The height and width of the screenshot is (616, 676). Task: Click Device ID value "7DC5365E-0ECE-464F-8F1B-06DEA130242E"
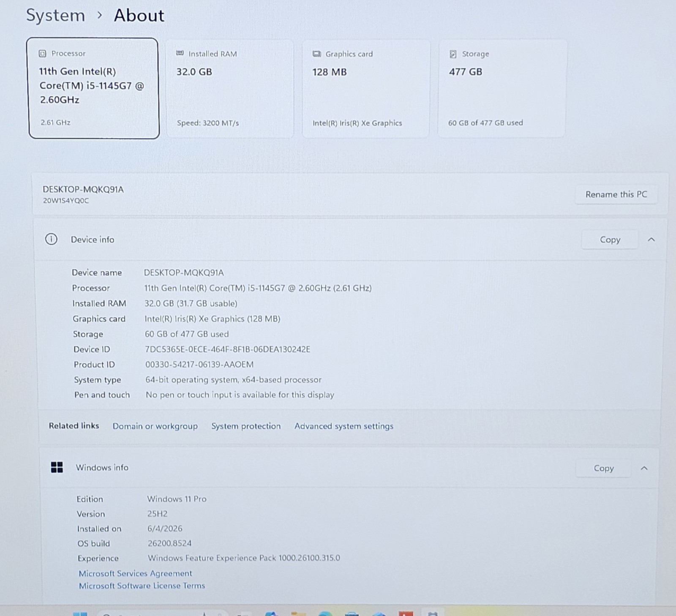[228, 349]
